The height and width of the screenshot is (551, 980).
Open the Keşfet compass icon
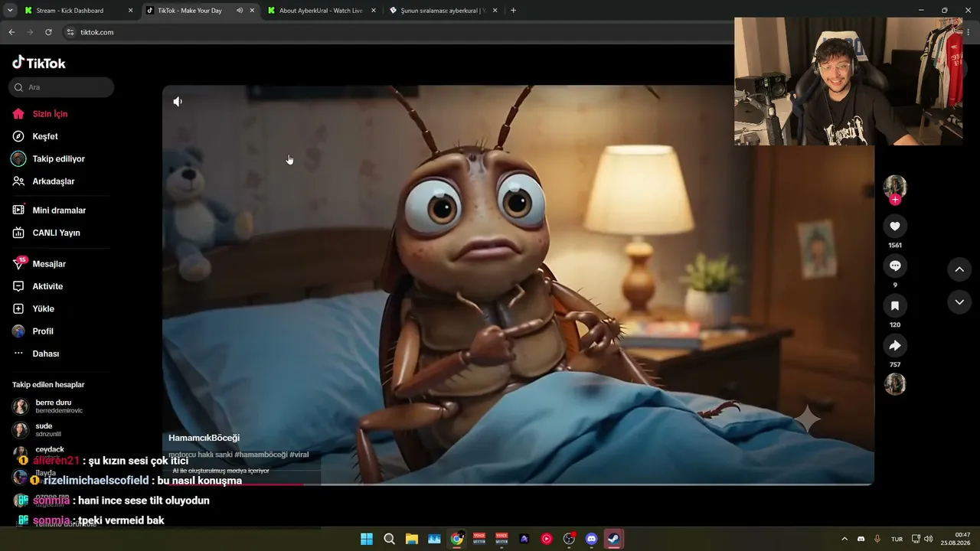pyautogui.click(x=18, y=136)
